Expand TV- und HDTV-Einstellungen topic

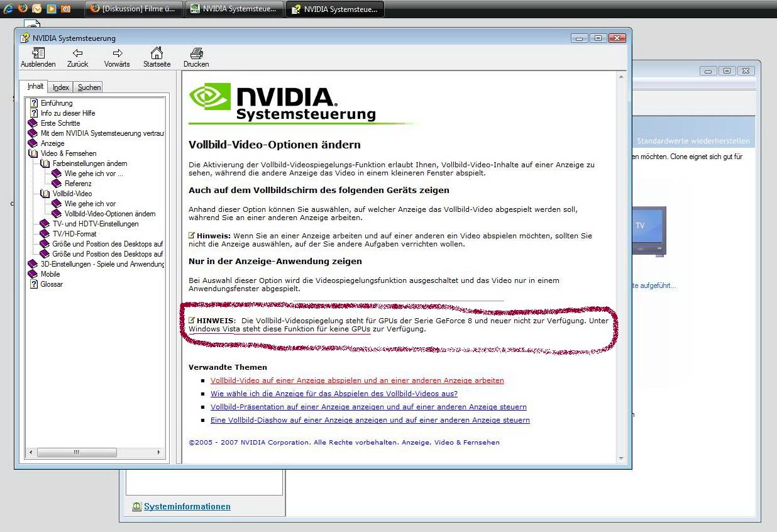tap(45, 224)
